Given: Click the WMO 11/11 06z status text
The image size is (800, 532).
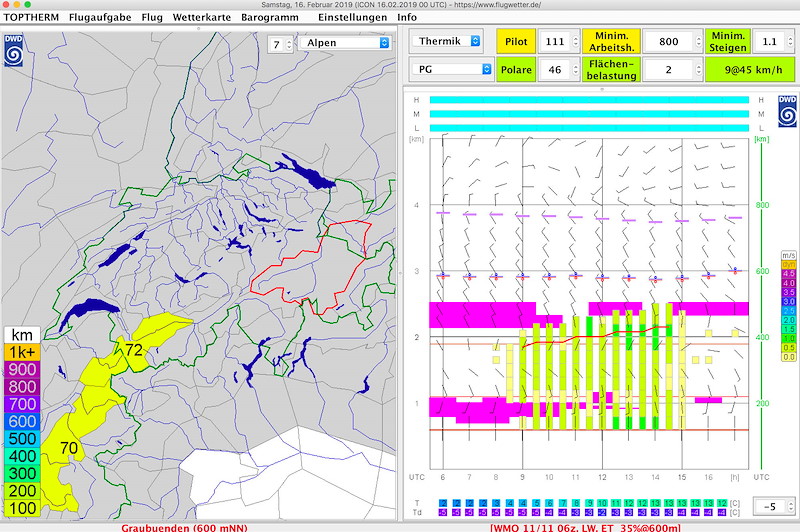Looking at the screenshot, I should point(585,527).
